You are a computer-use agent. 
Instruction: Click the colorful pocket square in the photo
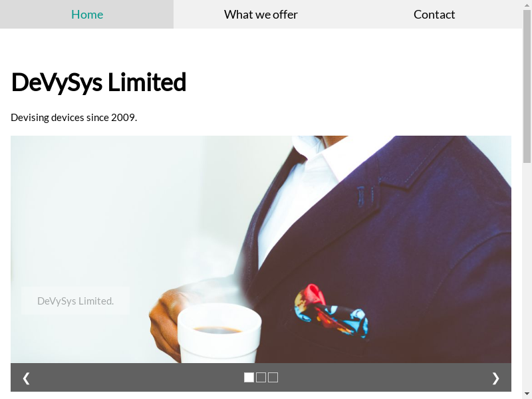pos(331,311)
